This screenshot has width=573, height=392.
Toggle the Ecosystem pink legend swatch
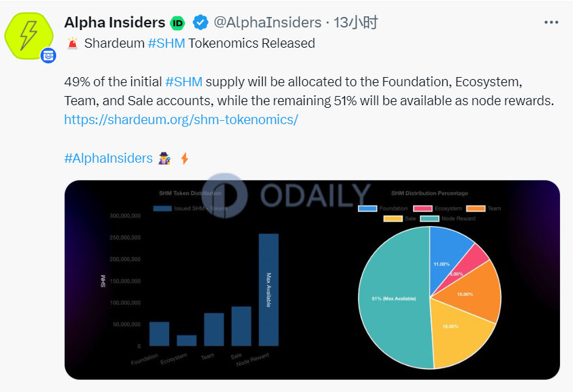423,208
